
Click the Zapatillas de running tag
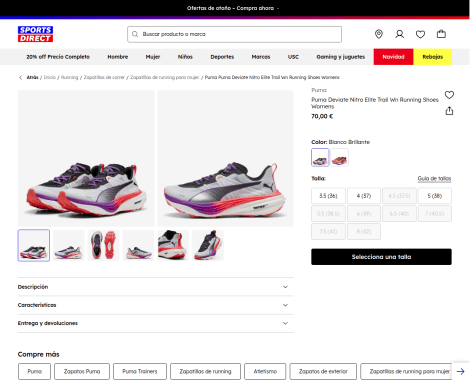point(205,371)
